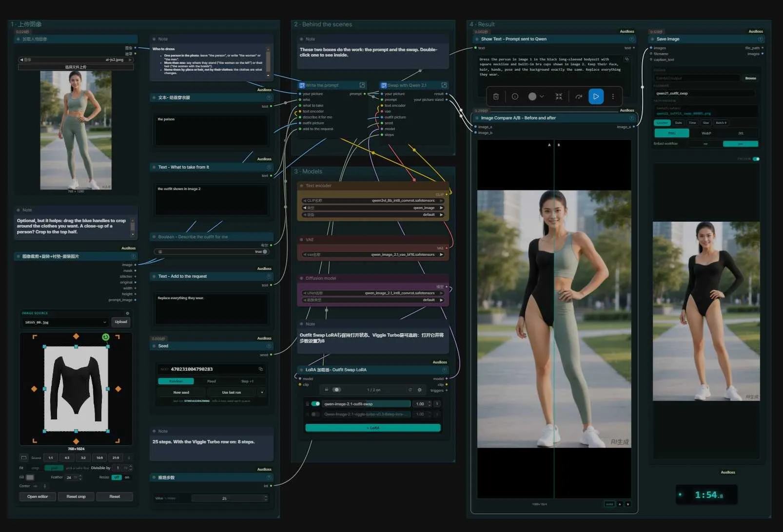Click the LoRA loader refresh icon
Image resolution: width=783 pixels, height=532 pixels.
coord(410,390)
